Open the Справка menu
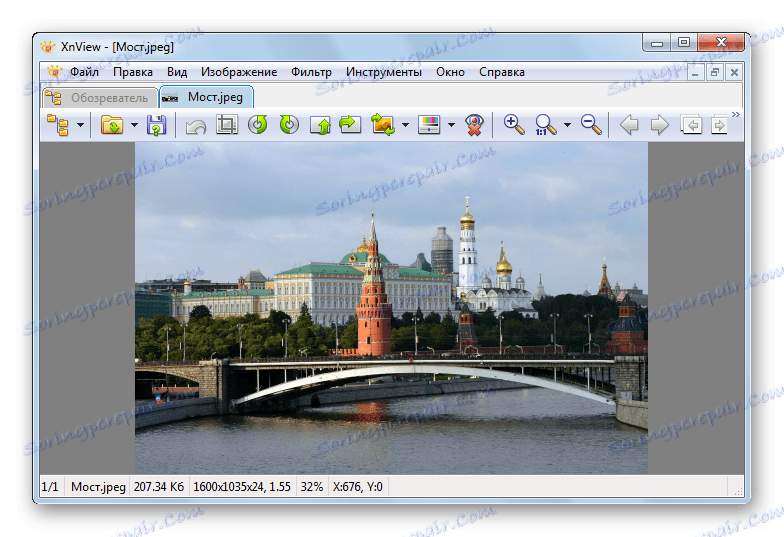Viewport: 784px width, 537px height. tap(502, 72)
